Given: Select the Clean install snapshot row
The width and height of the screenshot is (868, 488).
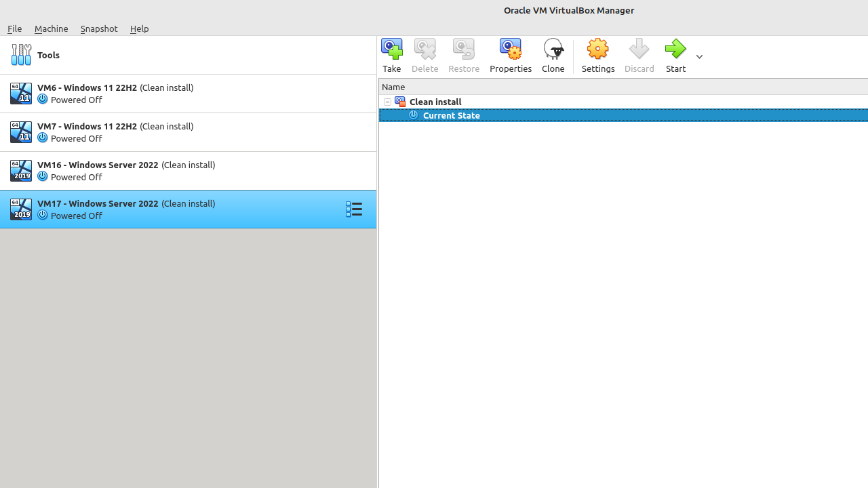Looking at the screenshot, I should click(623, 102).
